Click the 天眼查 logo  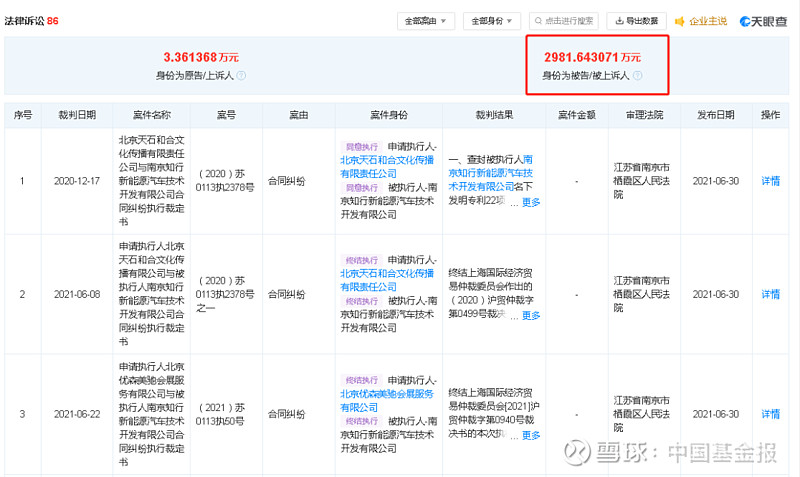[763, 21]
